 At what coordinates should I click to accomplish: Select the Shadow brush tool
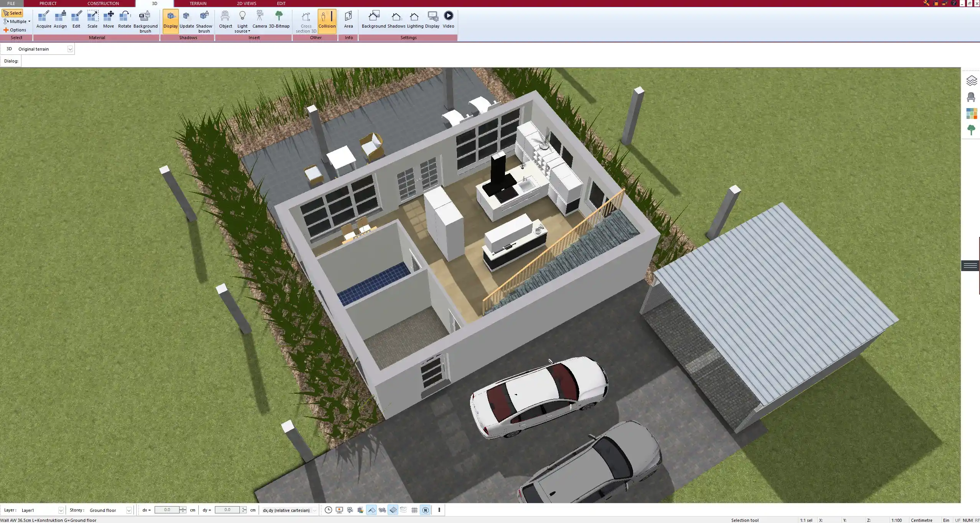tap(203, 20)
